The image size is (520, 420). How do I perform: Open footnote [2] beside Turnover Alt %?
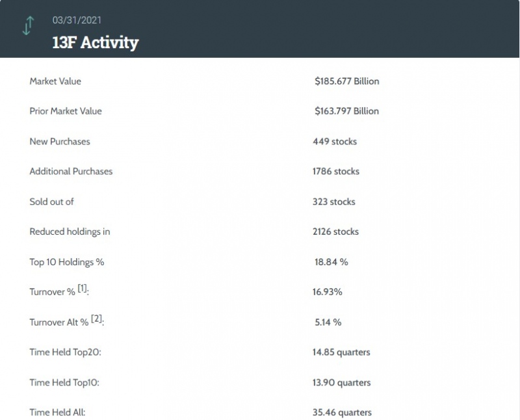(97, 319)
